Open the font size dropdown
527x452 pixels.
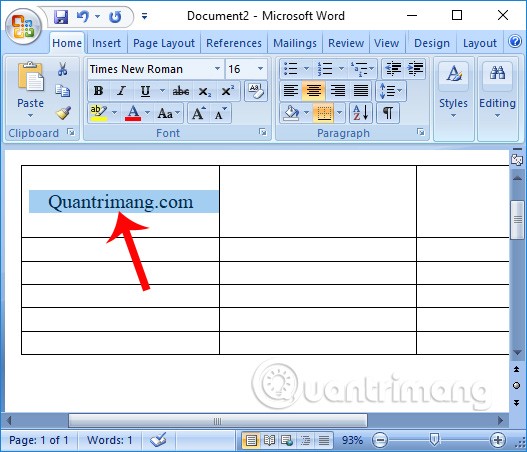[x=260, y=69]
